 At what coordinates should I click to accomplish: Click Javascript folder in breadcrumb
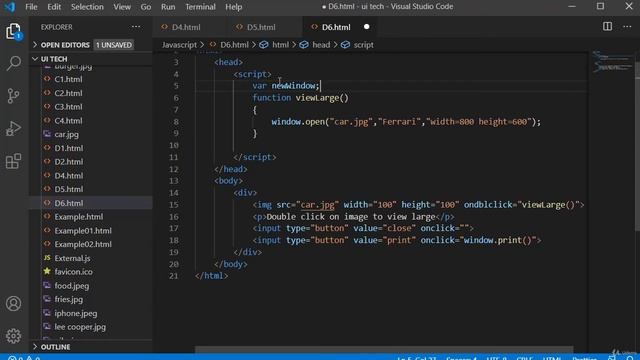(x=179, y=45)
